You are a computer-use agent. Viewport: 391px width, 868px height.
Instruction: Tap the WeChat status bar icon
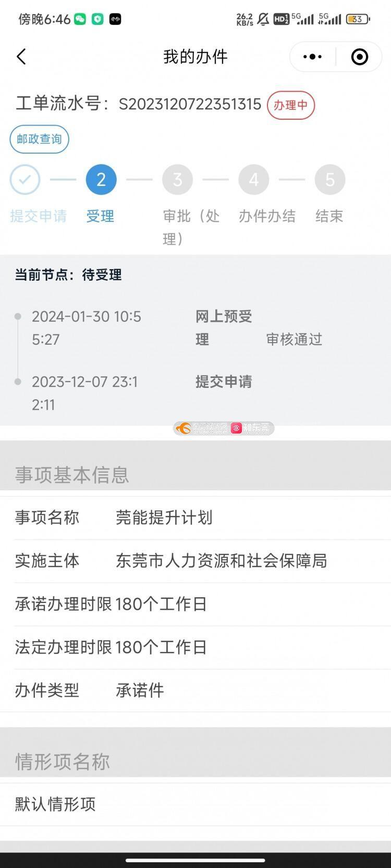pos(80,19)
